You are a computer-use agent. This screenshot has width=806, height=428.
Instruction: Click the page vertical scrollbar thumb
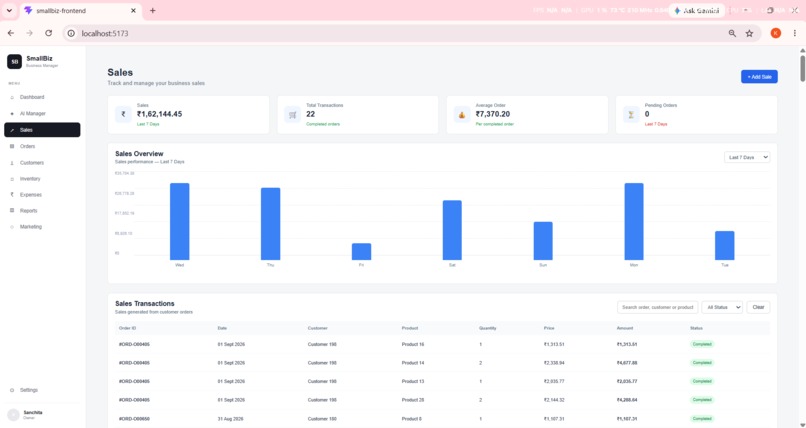coord(802,68)
